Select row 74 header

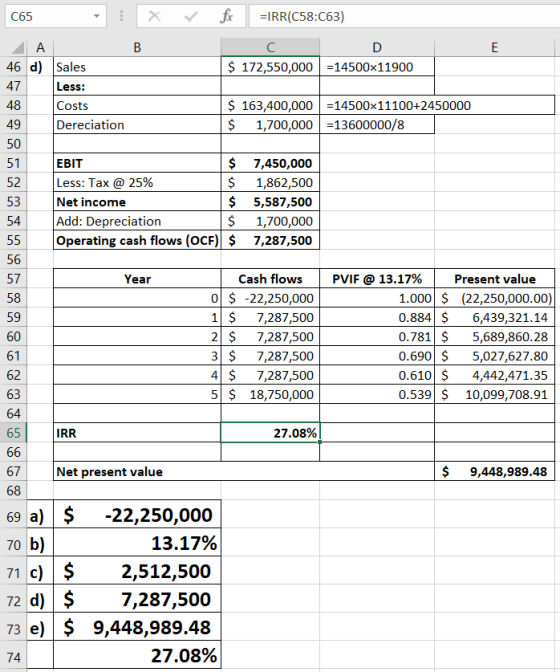click(x=14, y=656)
